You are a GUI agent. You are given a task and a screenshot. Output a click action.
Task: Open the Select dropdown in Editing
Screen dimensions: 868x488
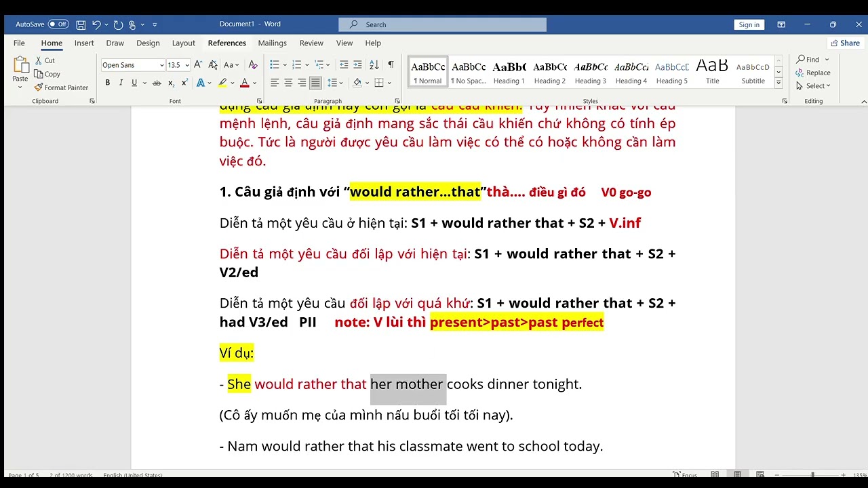pos(813,86)
